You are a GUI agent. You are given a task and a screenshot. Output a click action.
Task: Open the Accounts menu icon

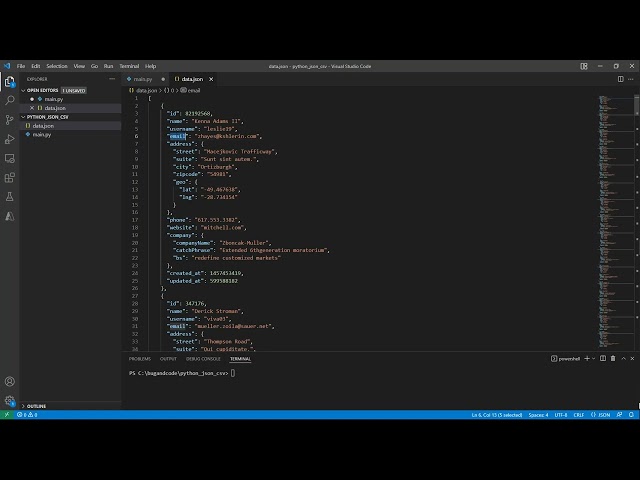point(9,381)
